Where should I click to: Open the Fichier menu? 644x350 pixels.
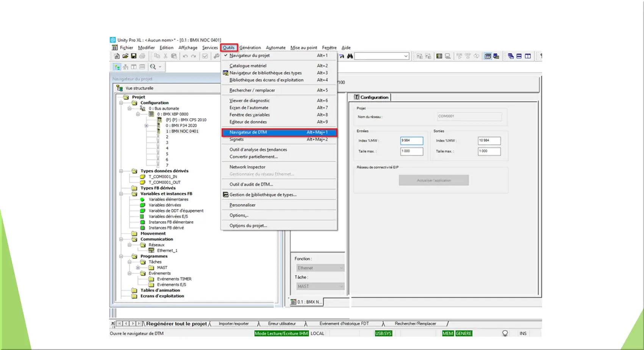[x=127, y=48]
